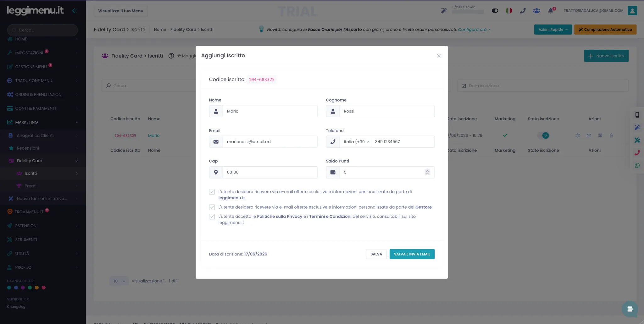Click settings gear icon in Mario row
The height and width of the screenshot is (324, 644).
click(x=577, y=135)
